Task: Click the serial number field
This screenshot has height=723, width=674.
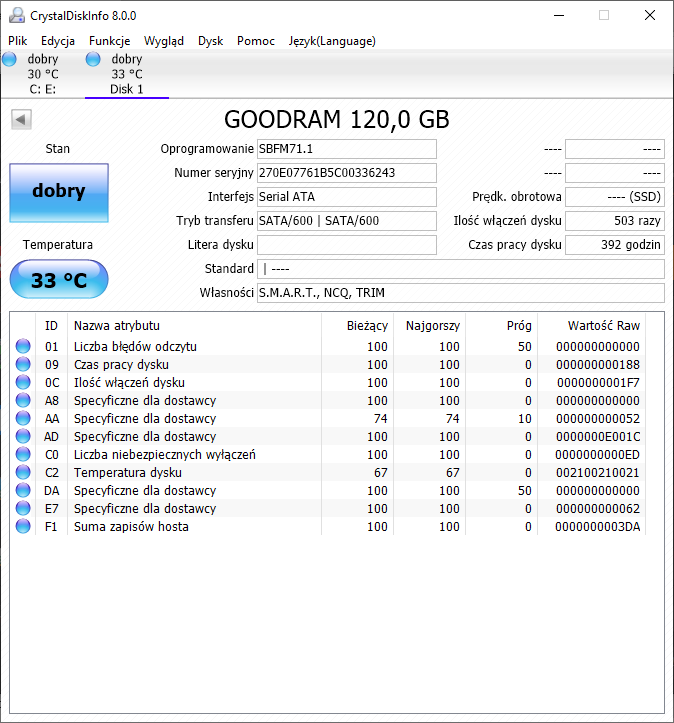Action: (x=347, y=173)
